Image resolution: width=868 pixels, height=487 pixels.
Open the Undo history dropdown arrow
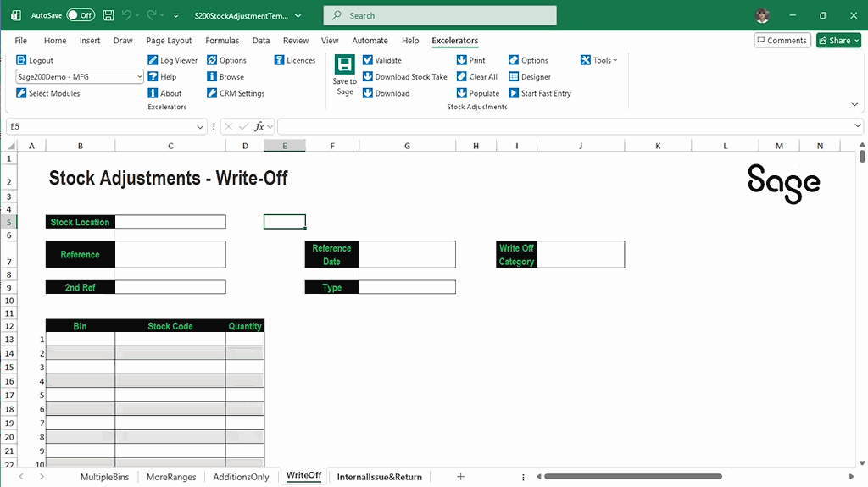pyautogui.click(x=137, y=15)
